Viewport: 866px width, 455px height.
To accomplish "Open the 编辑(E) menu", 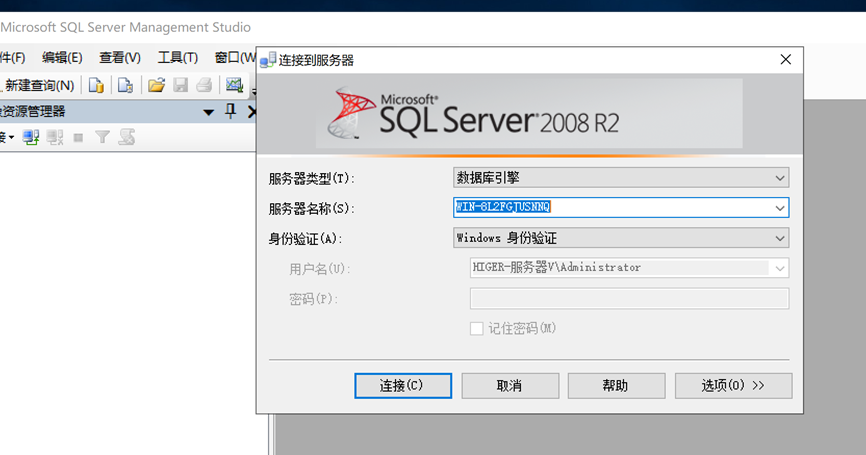I will (x=62, y=57).
